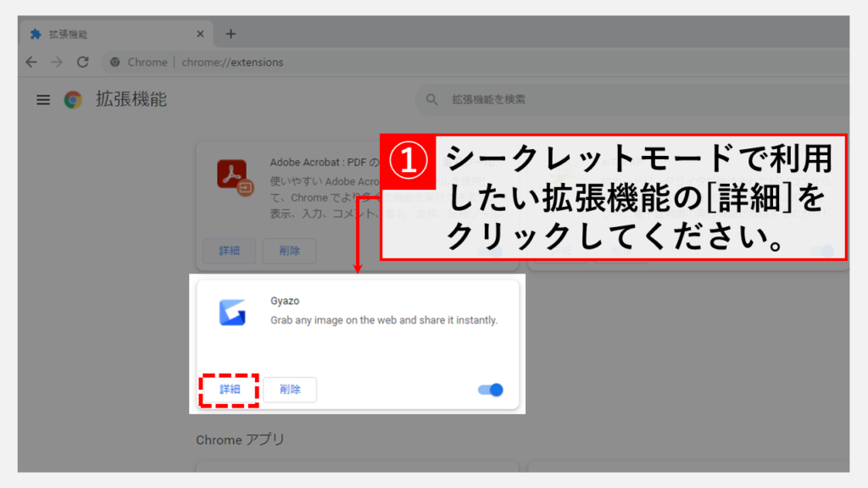Select the 拡張機能 browser tab
868x488 pixels.
coord(110,35)
